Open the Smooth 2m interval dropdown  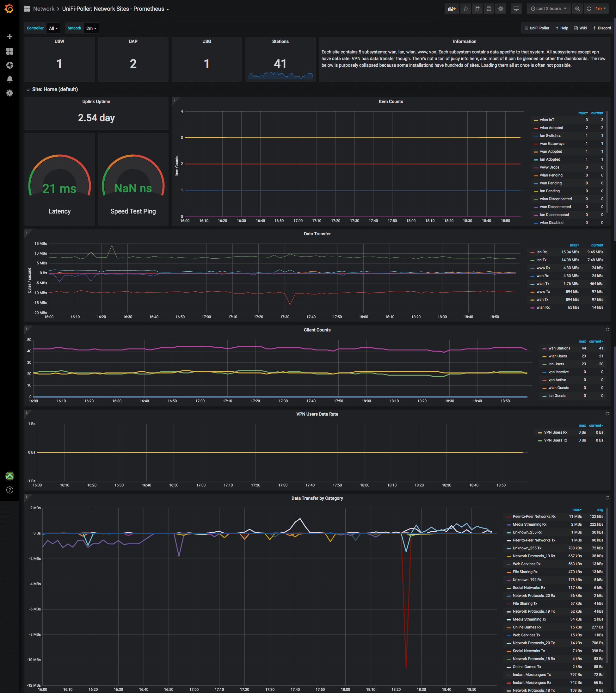pyautogui.click(x=91, y=28)
